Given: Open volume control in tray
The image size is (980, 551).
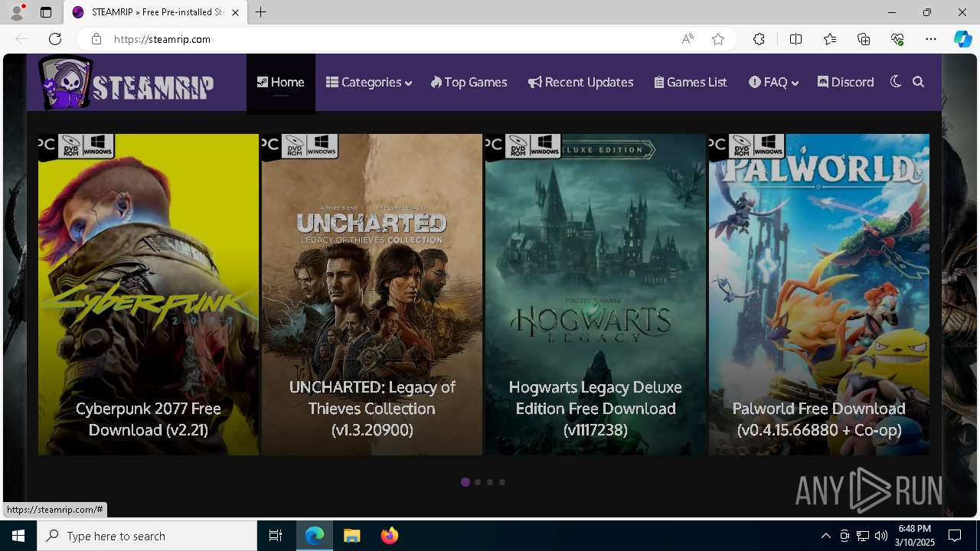Looking at the screenshot, I should 880,536.
